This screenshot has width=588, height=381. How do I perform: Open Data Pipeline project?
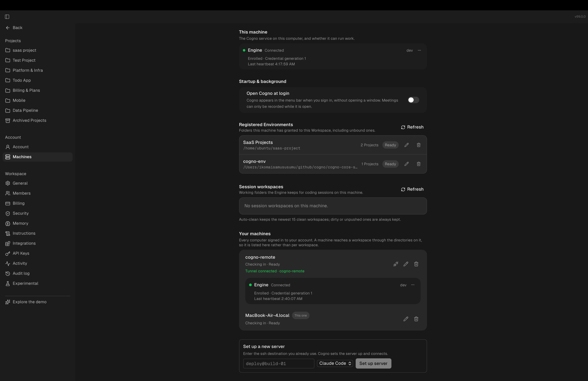[37, 111]
